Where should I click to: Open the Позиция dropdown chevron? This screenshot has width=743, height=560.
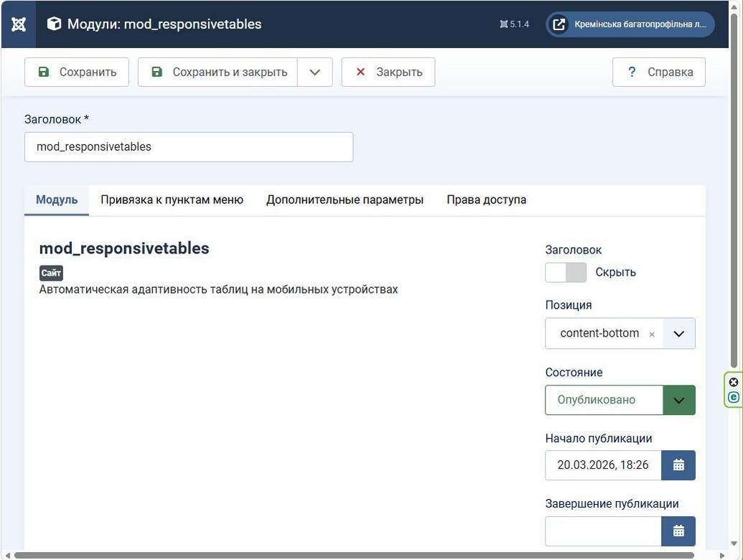[x=678, y=334]
